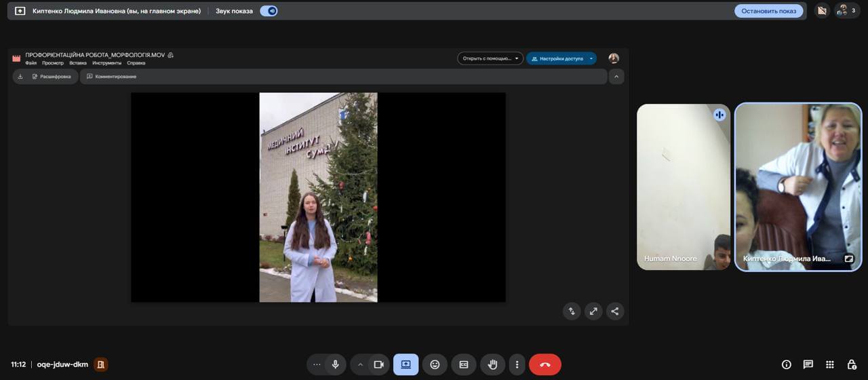
Task: Open host controls lock icon
Action: tap(851, 364)
